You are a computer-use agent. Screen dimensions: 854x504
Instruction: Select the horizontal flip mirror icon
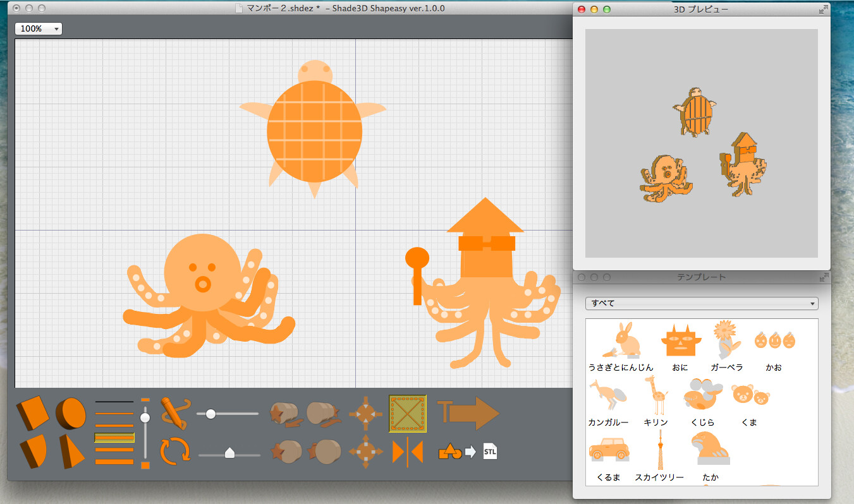click(x=406, y=452)
